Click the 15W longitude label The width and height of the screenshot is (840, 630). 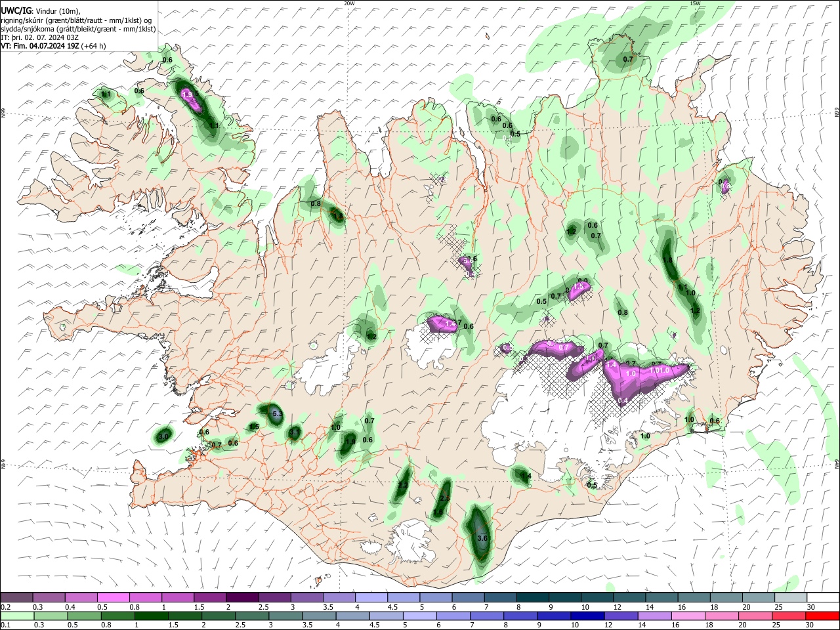695,3
